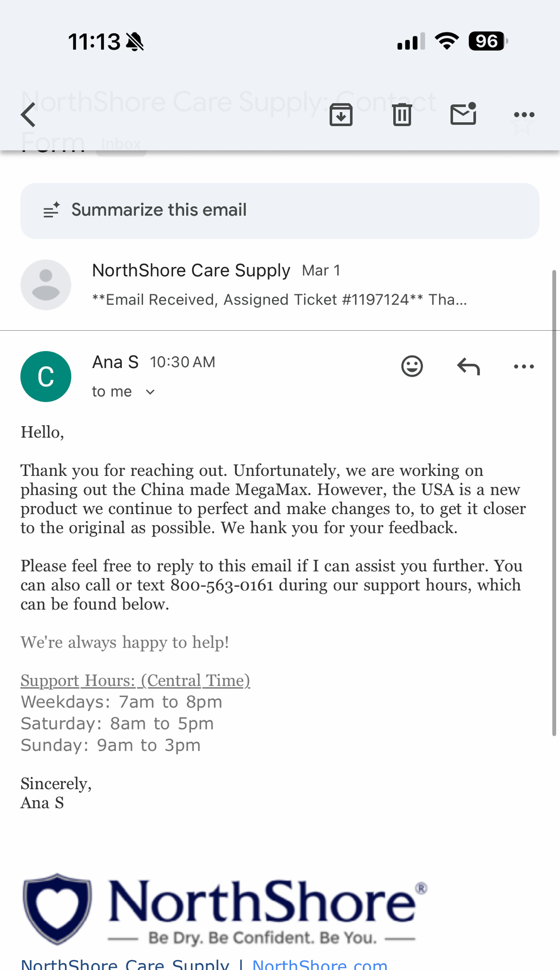Mark email as unread
This screenshot has height=970, width=560.
pyautogui.click(x=463, y=114)
